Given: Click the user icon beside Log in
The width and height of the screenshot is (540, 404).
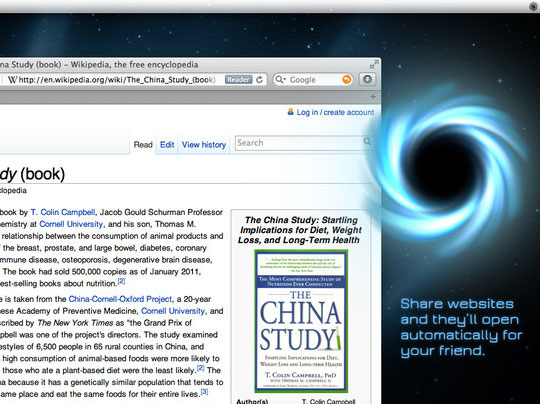Looking at the screenshot, I should [x=291, y=112].
